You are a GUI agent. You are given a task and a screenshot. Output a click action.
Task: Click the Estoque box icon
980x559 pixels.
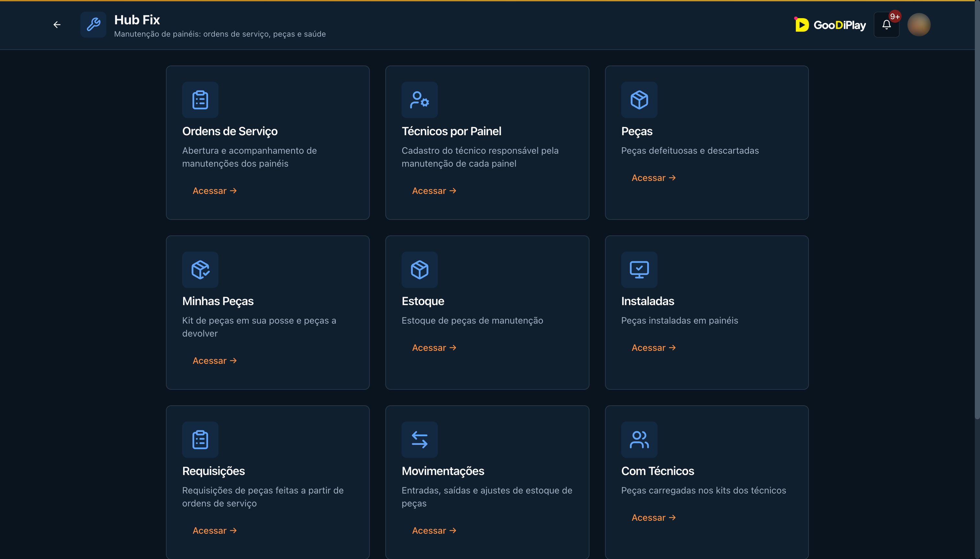(419, 269)
